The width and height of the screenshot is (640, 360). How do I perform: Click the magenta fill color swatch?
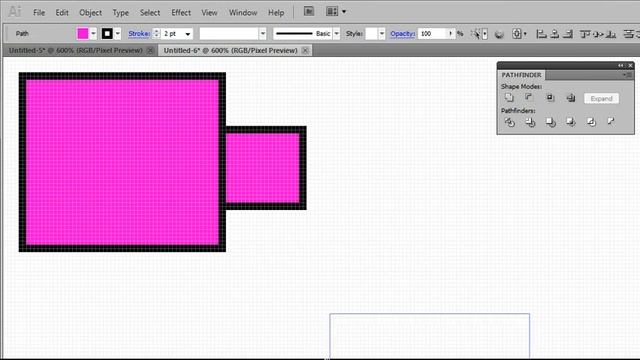point(83,33)
